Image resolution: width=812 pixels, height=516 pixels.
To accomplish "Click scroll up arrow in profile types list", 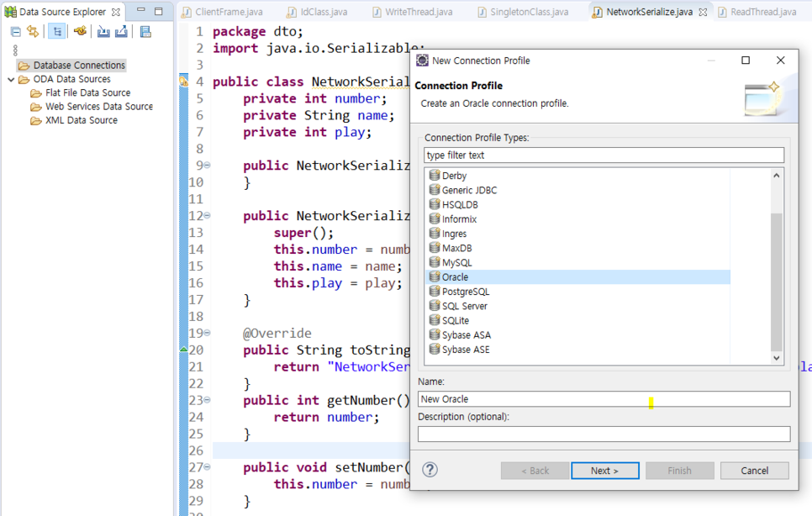I will [776, 176].
